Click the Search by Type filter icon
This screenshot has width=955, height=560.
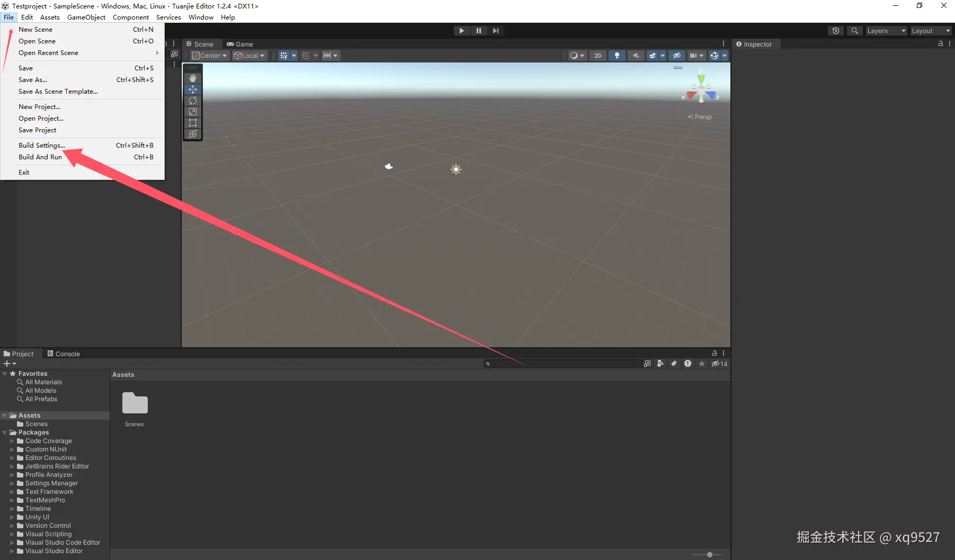pos(660,364)
